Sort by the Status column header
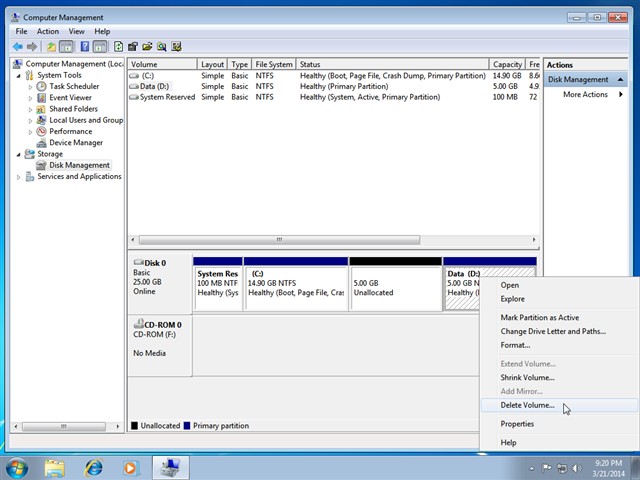 (x=392, y=64)
